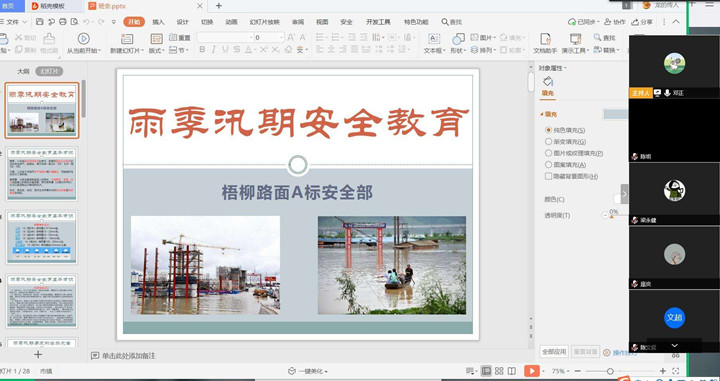
Task: Insert a Text Box (文本框)
Action: tap(433, 43)
